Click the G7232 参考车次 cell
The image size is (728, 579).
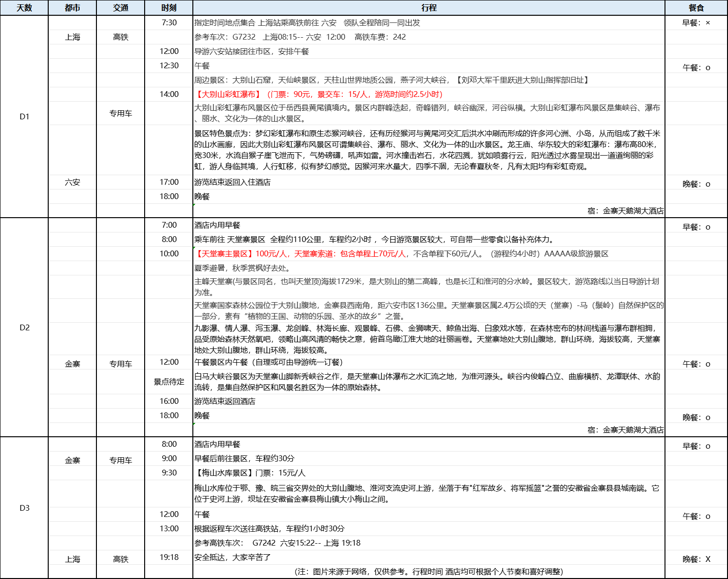tap(301, 37)
